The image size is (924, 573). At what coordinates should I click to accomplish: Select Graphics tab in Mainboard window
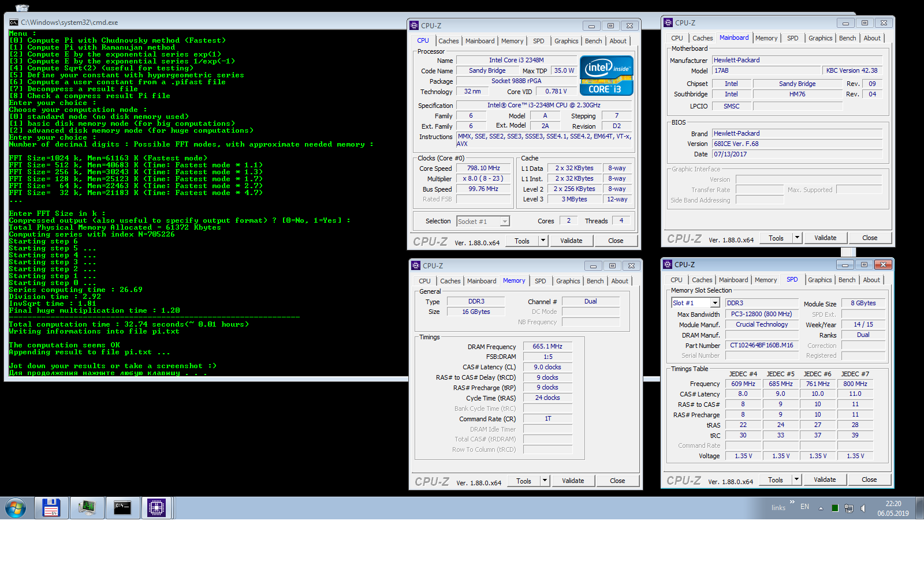(820, 38)
